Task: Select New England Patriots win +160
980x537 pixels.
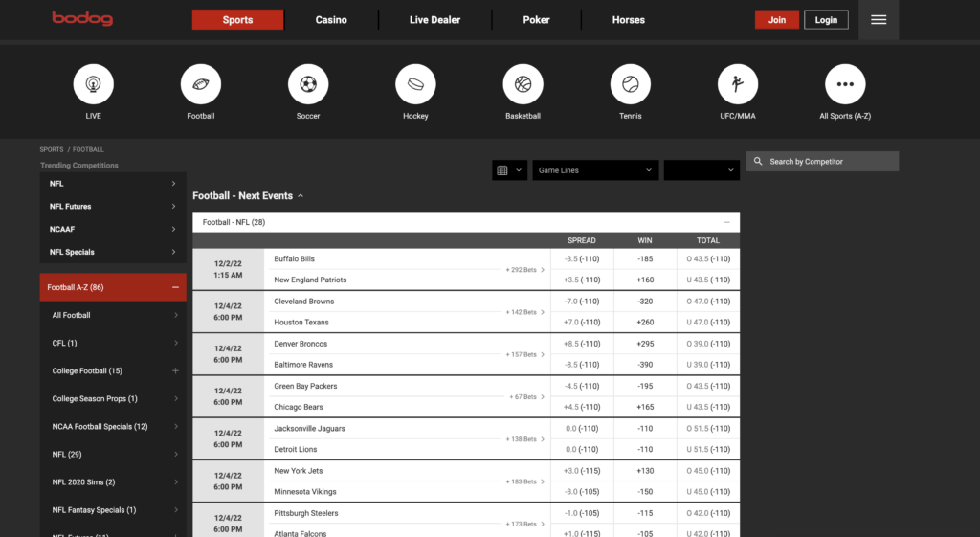Action: point(645,280)
